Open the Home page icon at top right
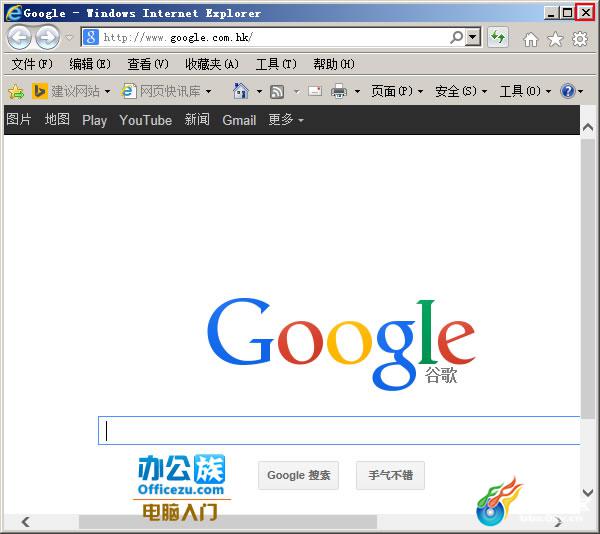The height and width of the screenshot is (534, 600). [x=531, y=39]
